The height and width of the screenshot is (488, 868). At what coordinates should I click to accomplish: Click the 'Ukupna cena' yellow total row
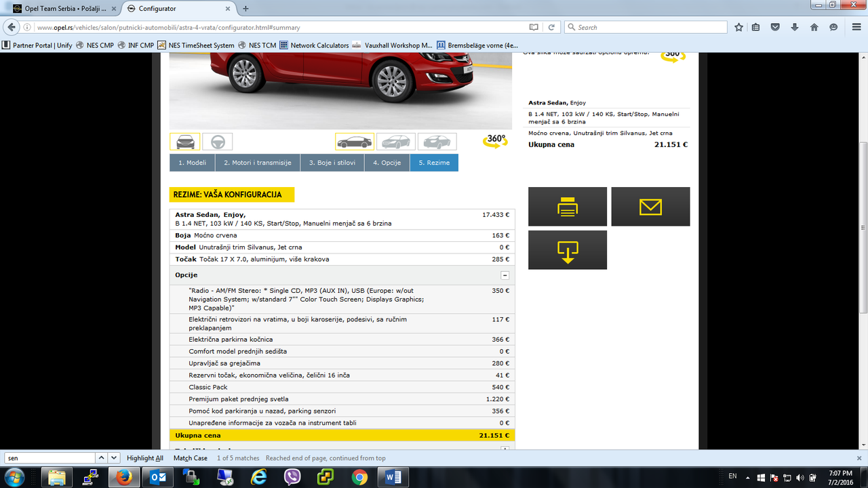(342, 435)
